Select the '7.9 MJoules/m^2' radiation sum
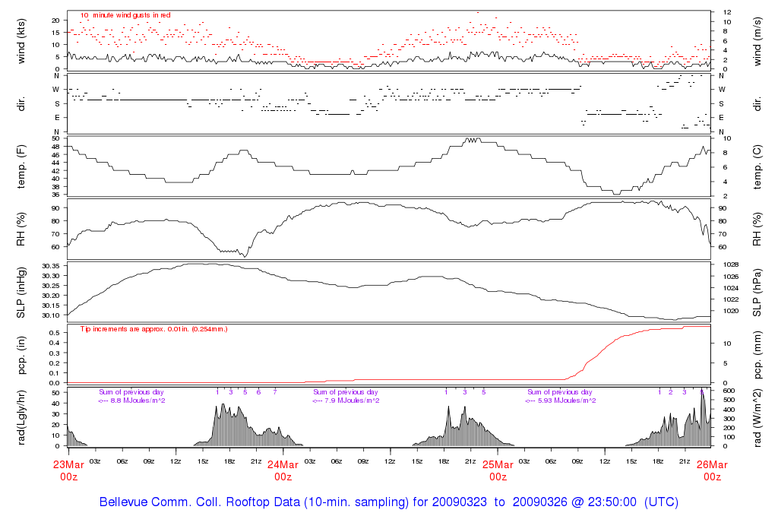Image resolution: width=778 pixels, height=532 pixels. [x=353, y=401]
